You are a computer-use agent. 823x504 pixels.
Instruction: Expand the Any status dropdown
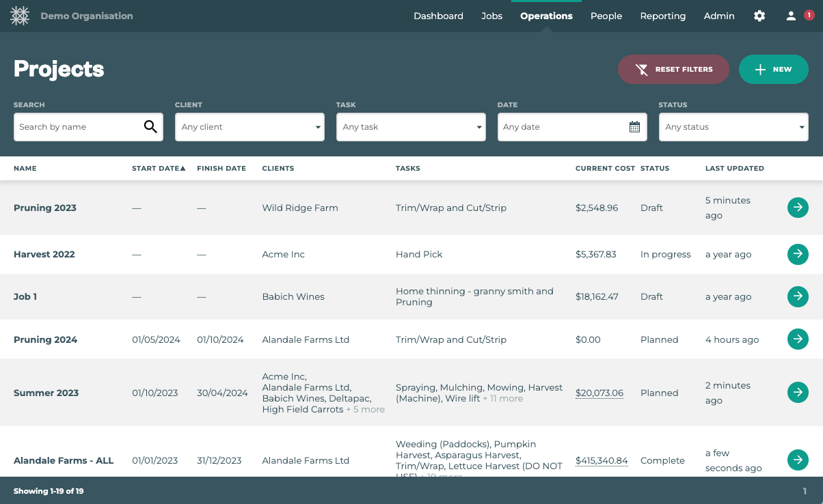(733, 127)
